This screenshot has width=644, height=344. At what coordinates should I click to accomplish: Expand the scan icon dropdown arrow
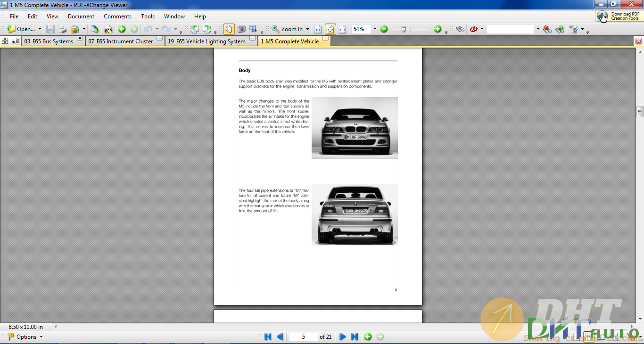(84, 29)
